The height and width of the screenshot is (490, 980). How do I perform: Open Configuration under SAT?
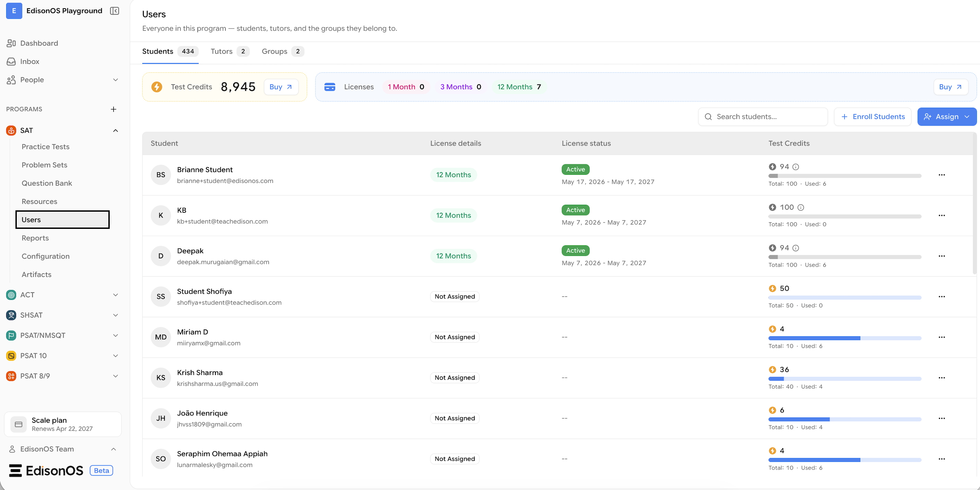[x=46, y=256]
